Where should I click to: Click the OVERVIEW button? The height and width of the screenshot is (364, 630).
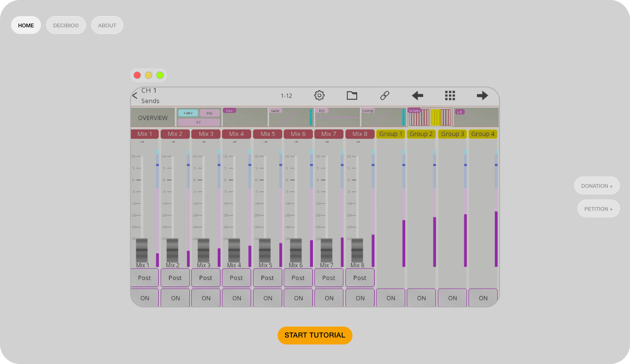click(153, 118)
